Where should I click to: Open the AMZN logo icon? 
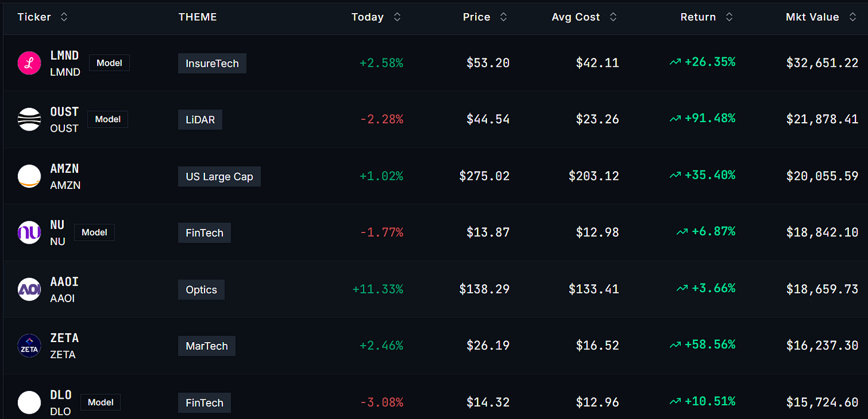coord(29,176)
